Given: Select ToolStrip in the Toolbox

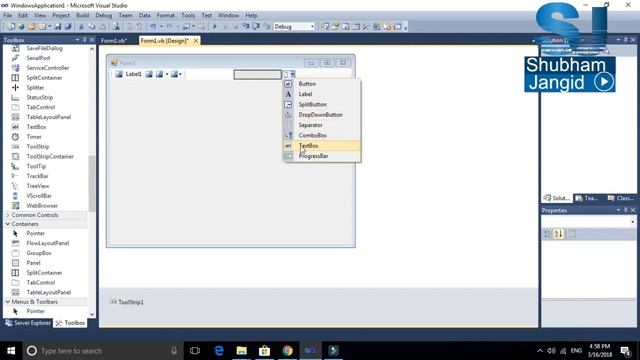Looking at the screenshot, I should (x=38, y=147).
